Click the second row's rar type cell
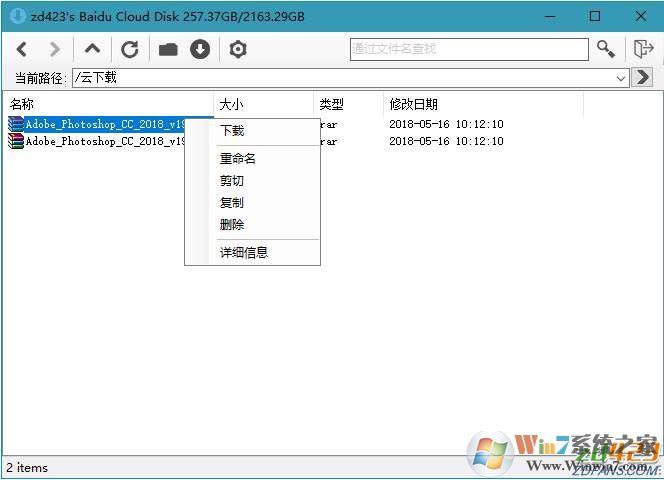The width and height of the screenshot is (664, 480). tap(329, 142)
